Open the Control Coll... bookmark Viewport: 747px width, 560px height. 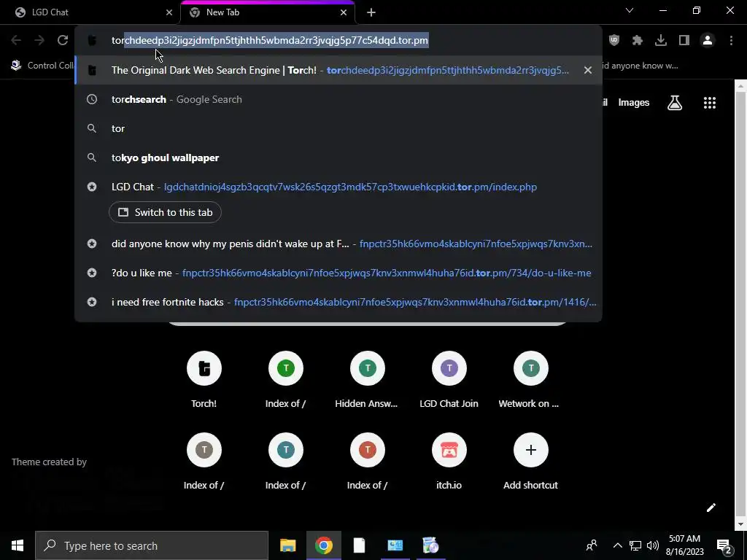coord(42,65)
